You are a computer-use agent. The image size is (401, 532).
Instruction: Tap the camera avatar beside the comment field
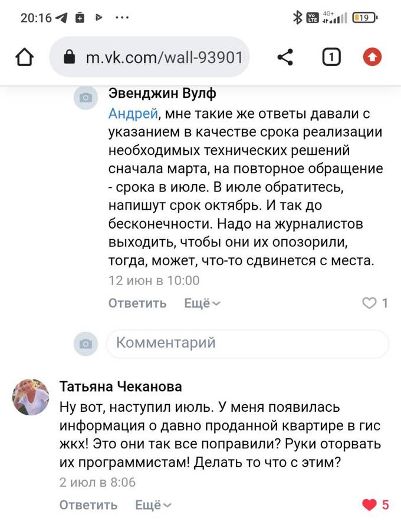[x=86, y=343]
